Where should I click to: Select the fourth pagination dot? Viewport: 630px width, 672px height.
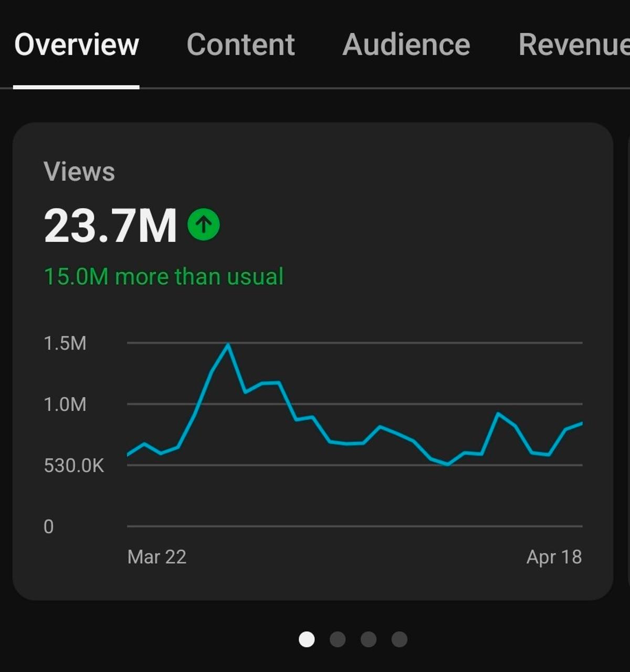pos(400,639)
